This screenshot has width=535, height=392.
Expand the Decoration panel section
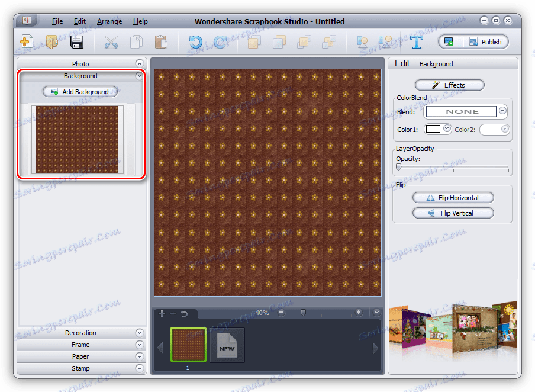(x=139, y=333)
